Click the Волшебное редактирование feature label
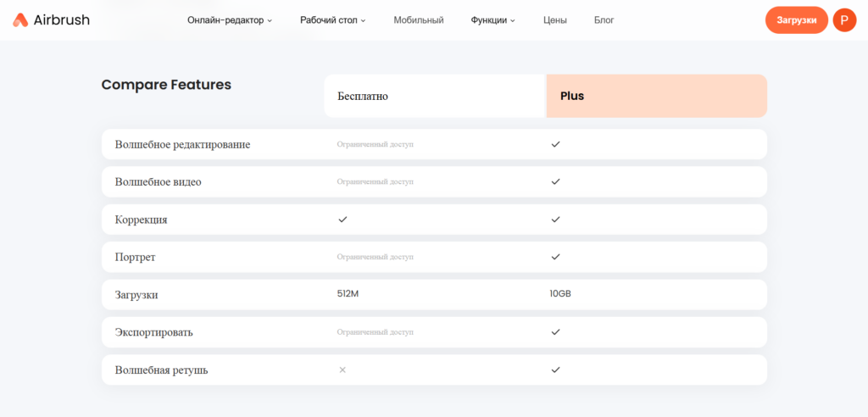Screen dimensions: 868x417 [183, 145]
